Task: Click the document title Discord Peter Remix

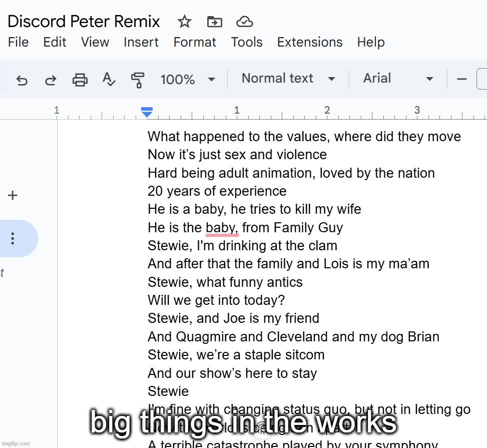Action: [x=84, y=22]
